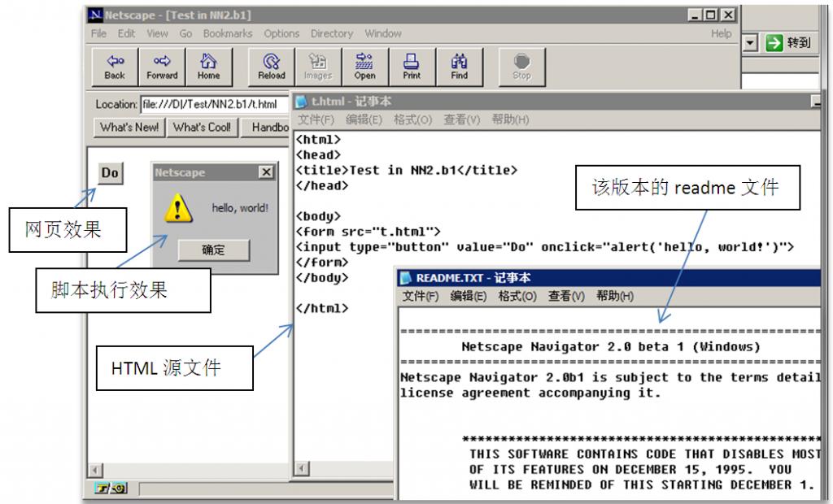
Task: Click the "<title>Test in NN2.b1</title>" line
Action: [x=407, y=170]
